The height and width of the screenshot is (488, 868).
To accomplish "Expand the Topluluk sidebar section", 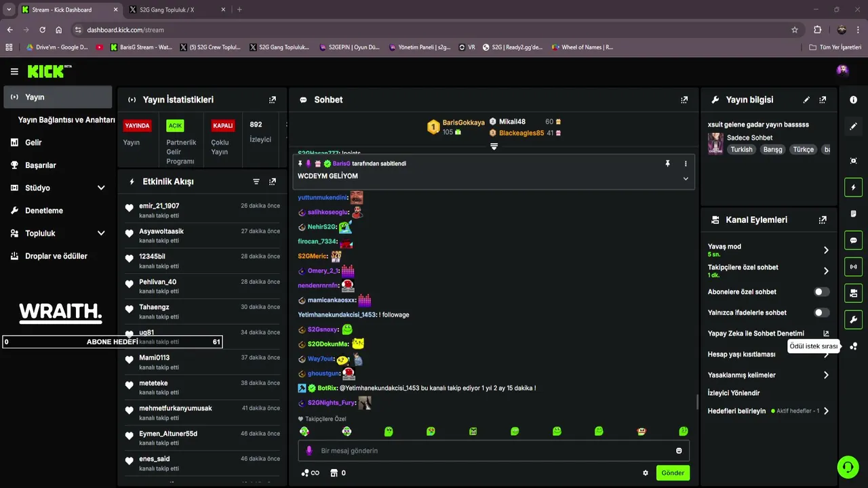I will click(x=101, y=233).
